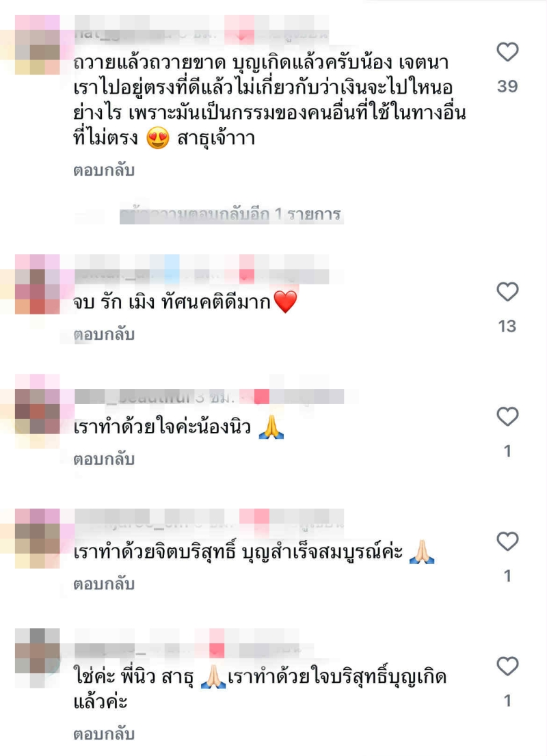Image resolution: width=547 pixels, height=756 pixels.
Task: Reply to 'เราทำด้วยใจค่ะน้องนิว' comment
Action: 104,459
